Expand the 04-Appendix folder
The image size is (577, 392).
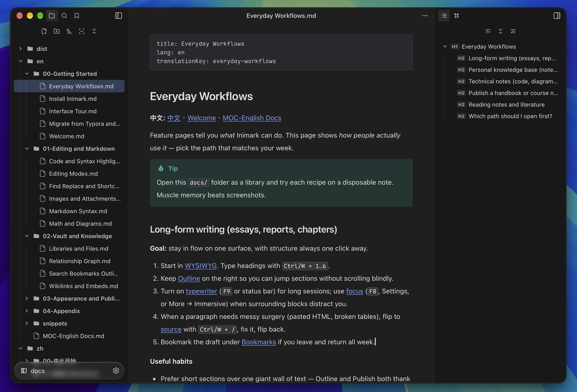(27, 311)
